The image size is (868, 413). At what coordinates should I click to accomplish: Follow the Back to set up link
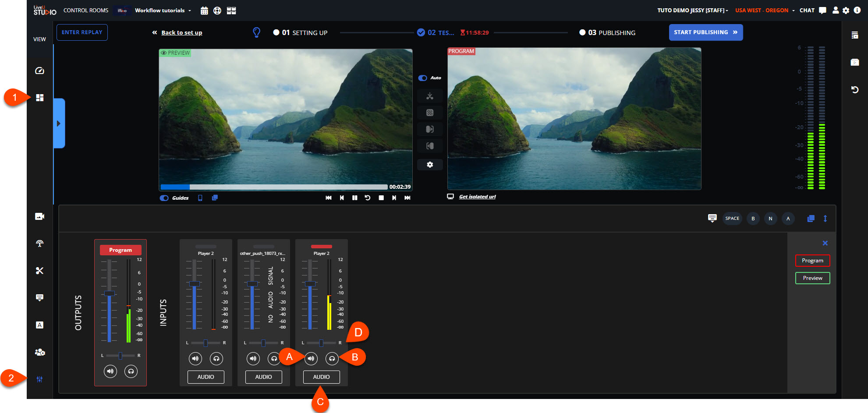tap(181, 33)
